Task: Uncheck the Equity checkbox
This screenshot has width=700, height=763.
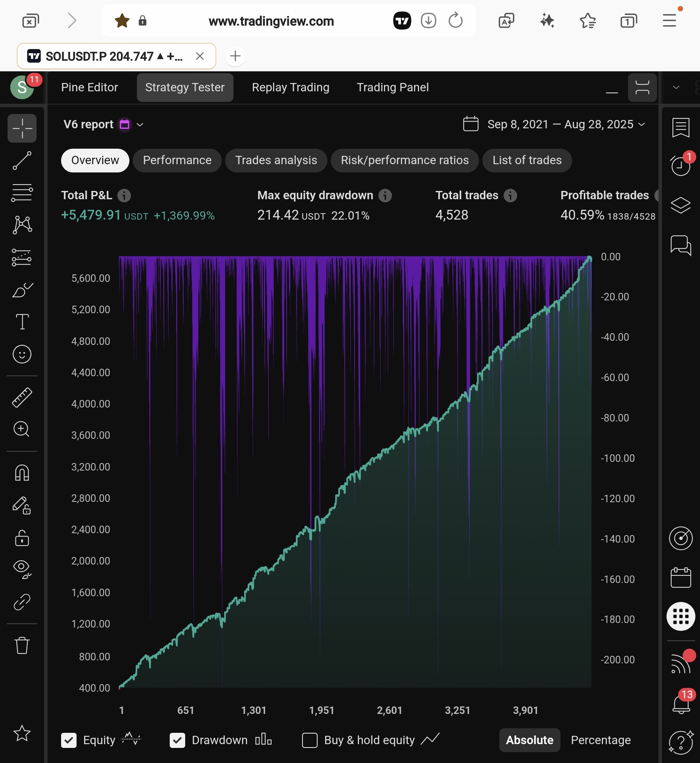Action: click(x=69, y=740)
